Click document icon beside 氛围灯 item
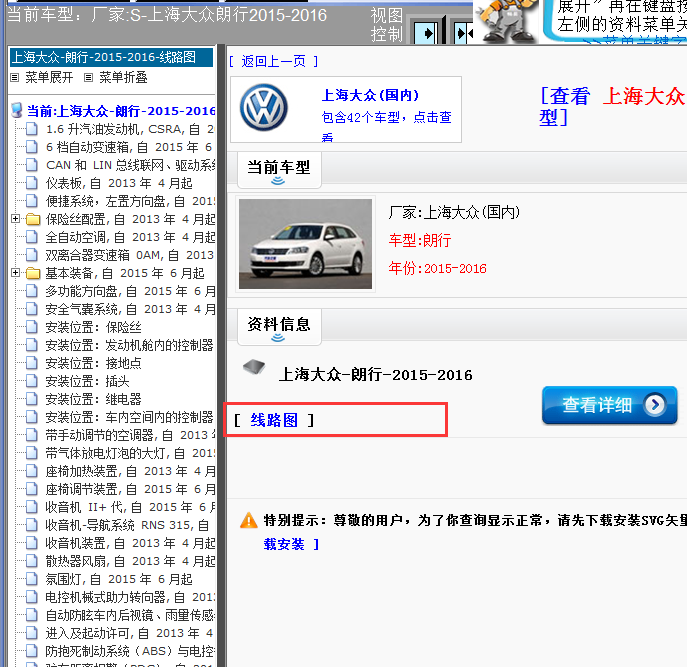Viewport: 687px width, 667px height. (32, 579)
